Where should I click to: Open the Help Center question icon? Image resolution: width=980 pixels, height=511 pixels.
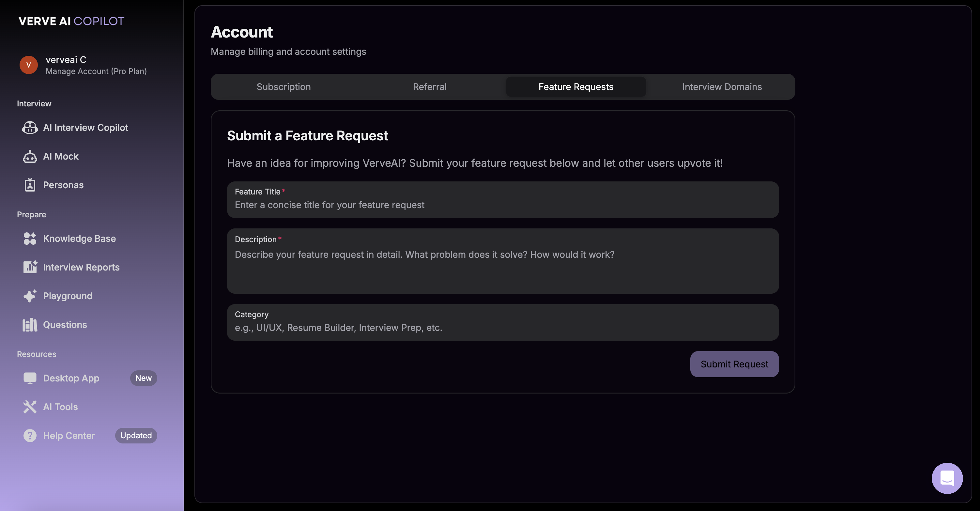point(30,435)
